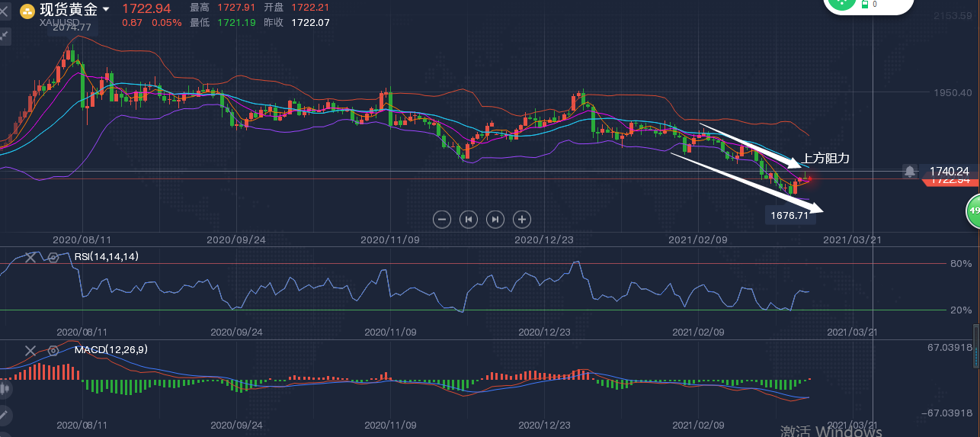Click the current price 1722.94 header value
This screenshot has width=980, height=437.
146,8
